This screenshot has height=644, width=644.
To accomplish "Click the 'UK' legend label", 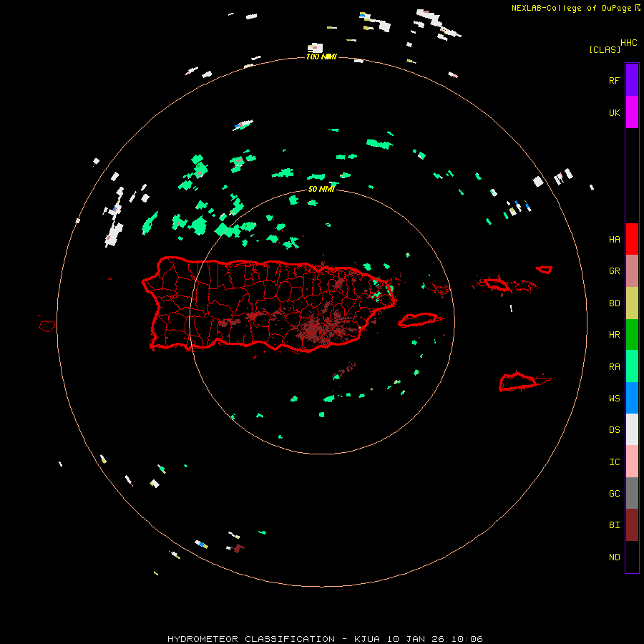I will tap(614, 112).
